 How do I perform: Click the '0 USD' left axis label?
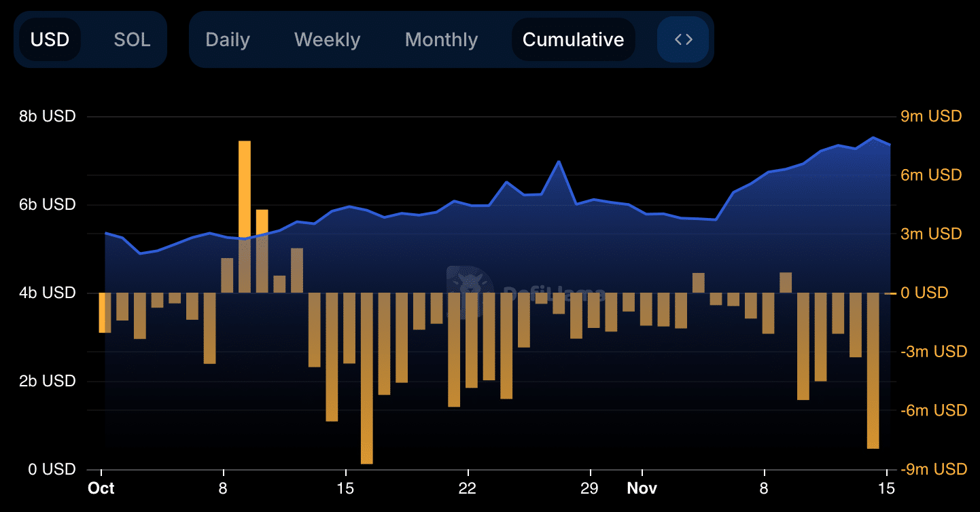coord(52,469)
